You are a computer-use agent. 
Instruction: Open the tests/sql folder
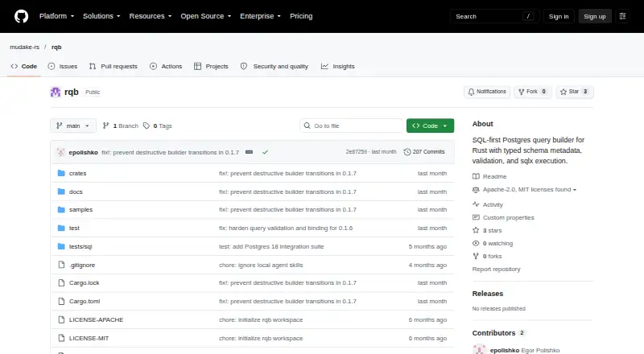tap(80, 246)
